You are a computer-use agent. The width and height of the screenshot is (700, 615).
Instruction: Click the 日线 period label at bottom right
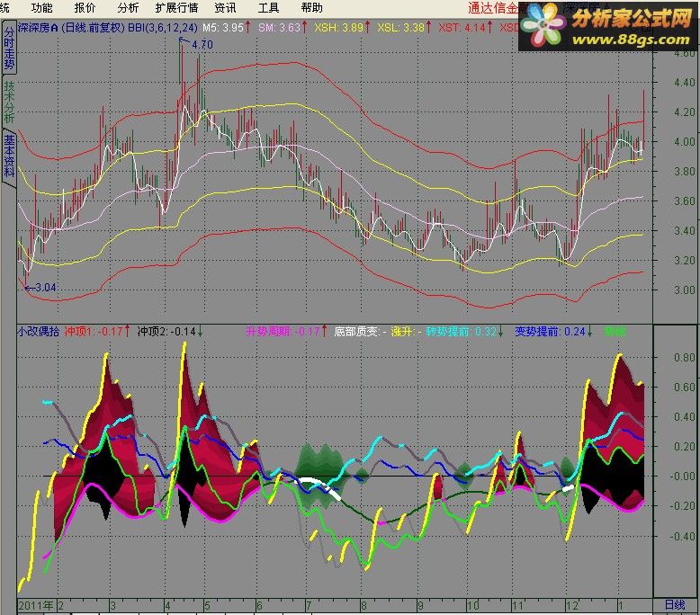(x=674, y=605)
